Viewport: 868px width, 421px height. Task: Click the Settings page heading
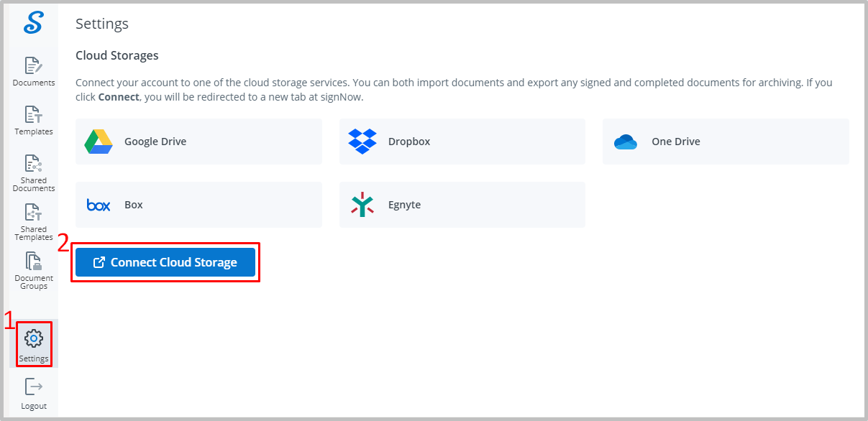point(102,24)
